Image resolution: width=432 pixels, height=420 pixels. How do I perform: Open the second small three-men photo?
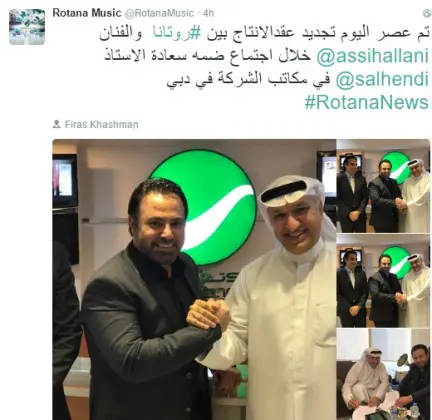pos(383,281)
